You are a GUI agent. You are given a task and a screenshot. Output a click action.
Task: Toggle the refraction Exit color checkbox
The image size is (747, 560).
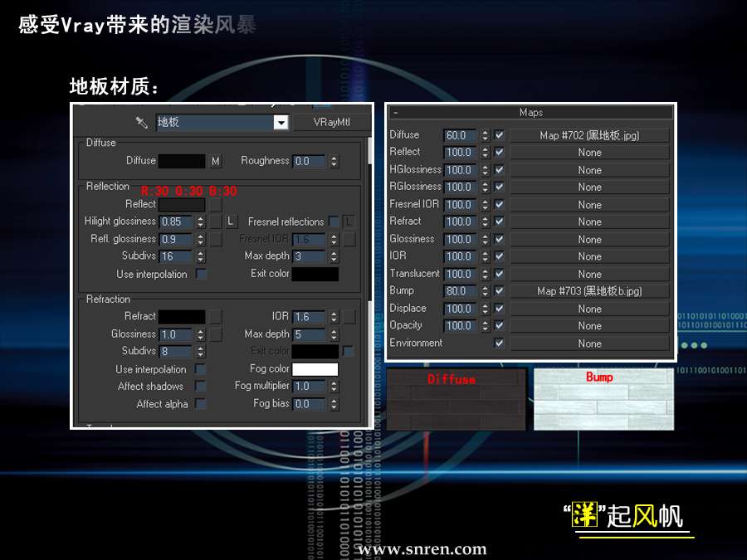click(349, 352)
